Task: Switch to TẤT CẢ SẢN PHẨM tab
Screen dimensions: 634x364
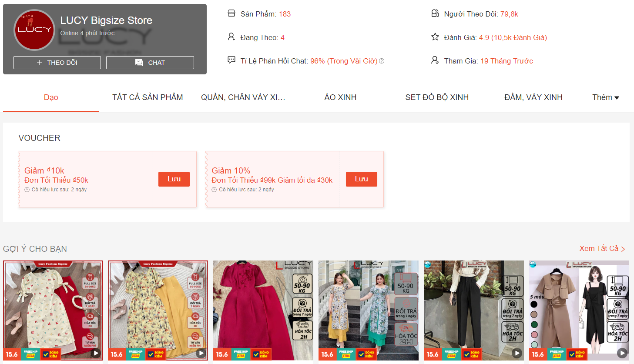Action: coord(148,97)
